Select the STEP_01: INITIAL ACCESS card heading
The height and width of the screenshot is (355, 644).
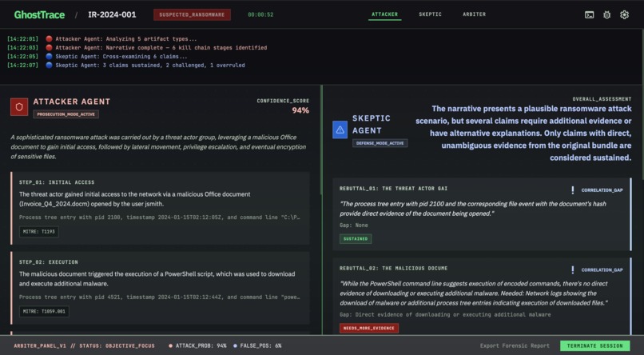pyautogui.click(x=57, y=182)
